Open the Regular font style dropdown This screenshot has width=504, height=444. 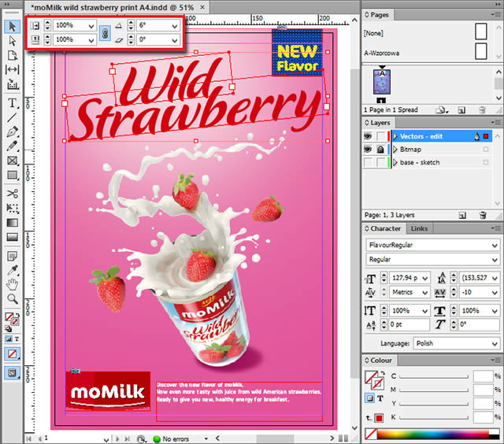495,260
